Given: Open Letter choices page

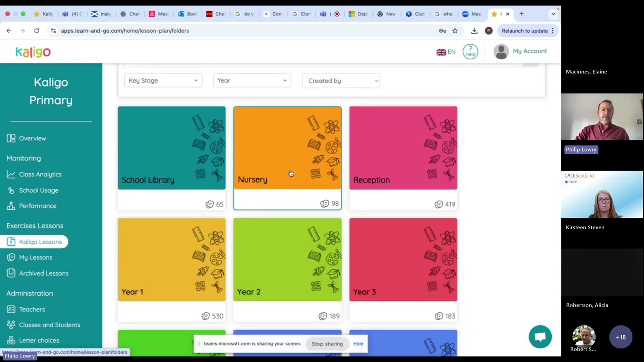Looking at the screenshot, I should 33,340.
